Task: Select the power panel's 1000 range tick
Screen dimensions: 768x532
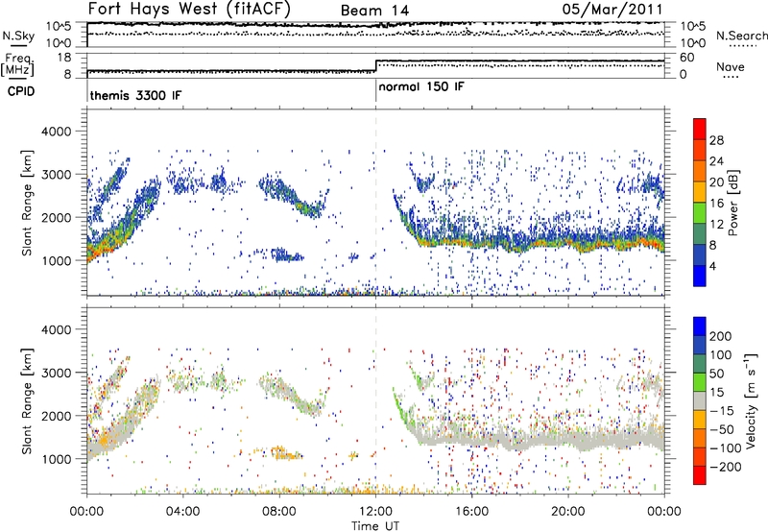Action: [57, 260]
